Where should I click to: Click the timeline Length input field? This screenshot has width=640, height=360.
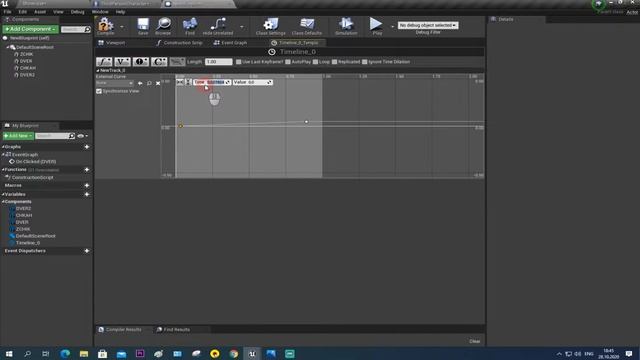click(x=218, y=62)
